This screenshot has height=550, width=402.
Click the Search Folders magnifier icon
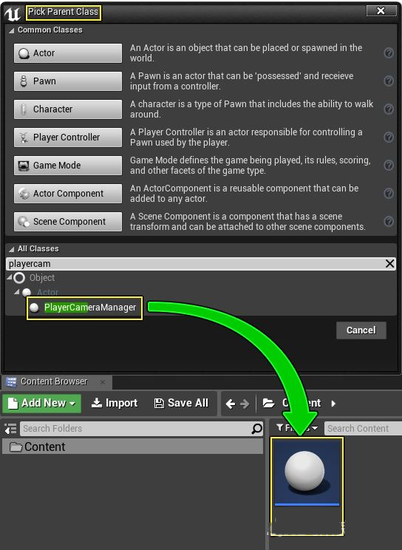pos(257,429)
